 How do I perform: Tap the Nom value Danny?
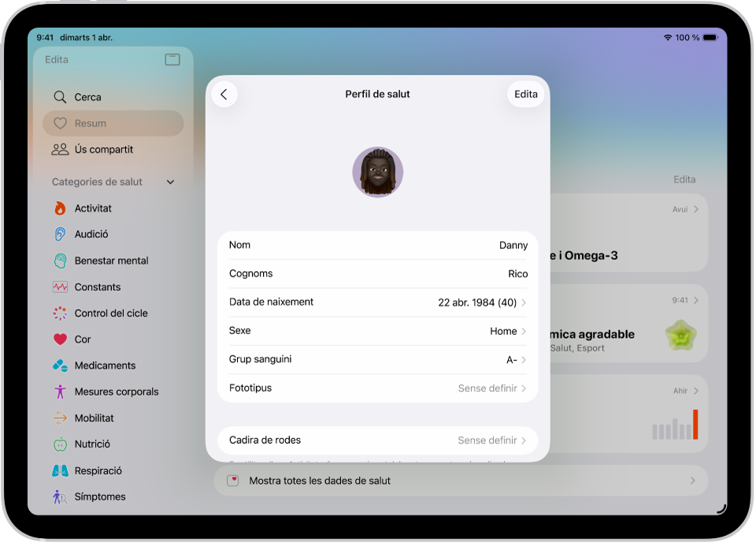pyautogui.click(x=513, y=245)
